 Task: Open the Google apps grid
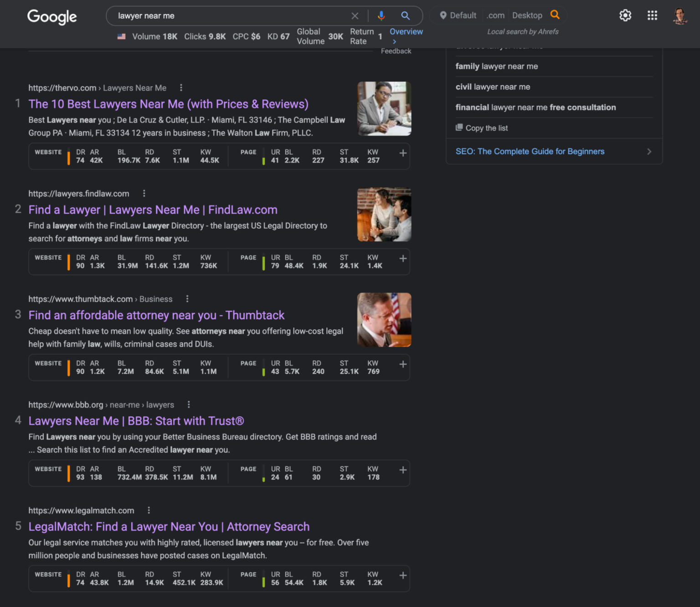(652, 15)
